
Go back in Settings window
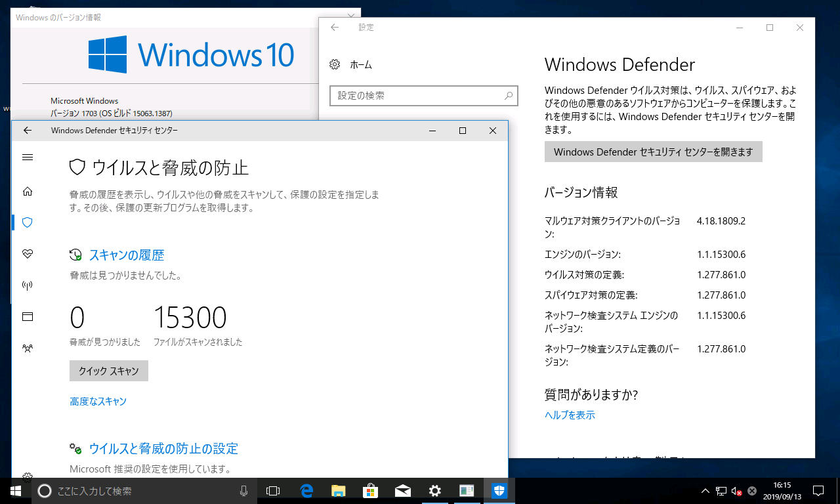(335, 28)
